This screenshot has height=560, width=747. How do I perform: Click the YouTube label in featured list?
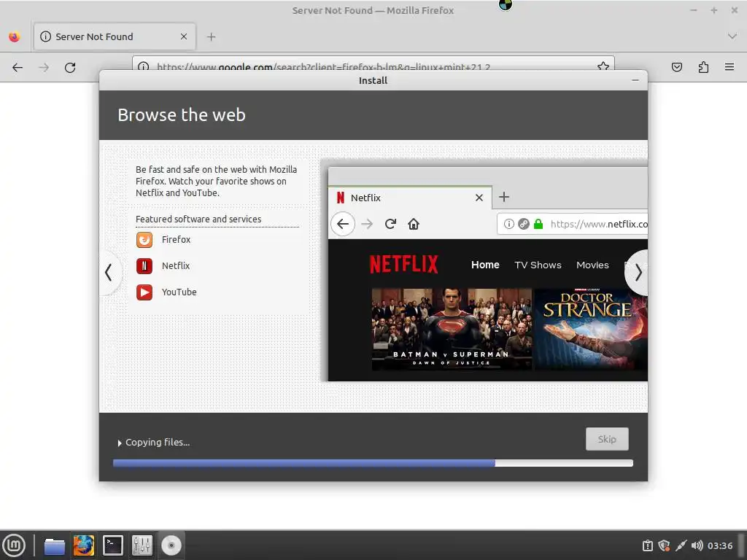179,292
